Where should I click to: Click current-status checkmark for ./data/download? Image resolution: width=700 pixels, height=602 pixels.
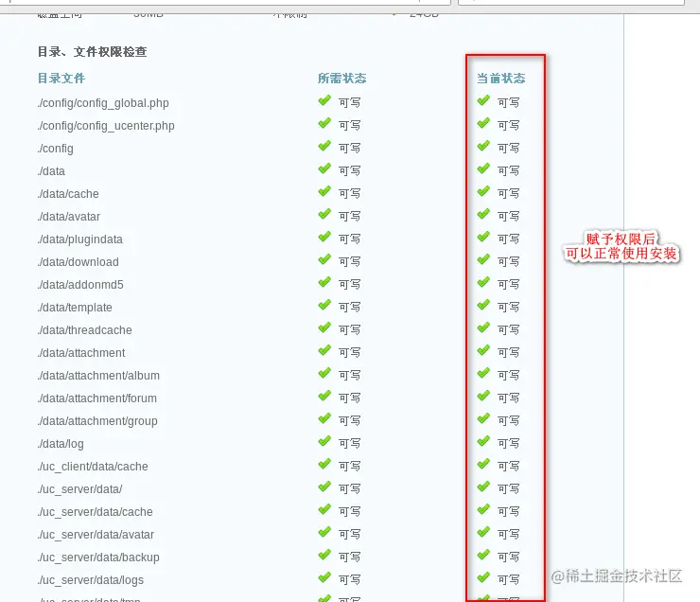(x=483, y=260)
